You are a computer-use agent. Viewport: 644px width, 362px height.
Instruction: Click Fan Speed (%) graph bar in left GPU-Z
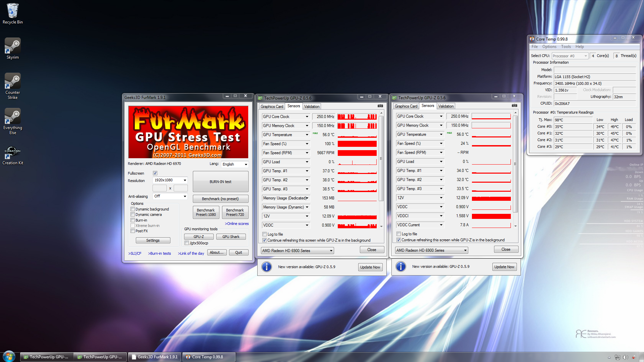pos(357,144)
